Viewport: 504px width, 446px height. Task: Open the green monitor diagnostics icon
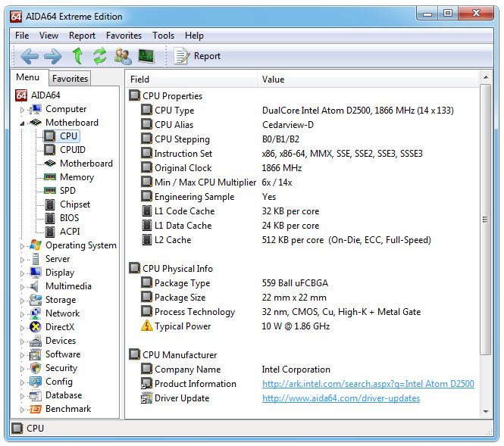click(146, 56)
